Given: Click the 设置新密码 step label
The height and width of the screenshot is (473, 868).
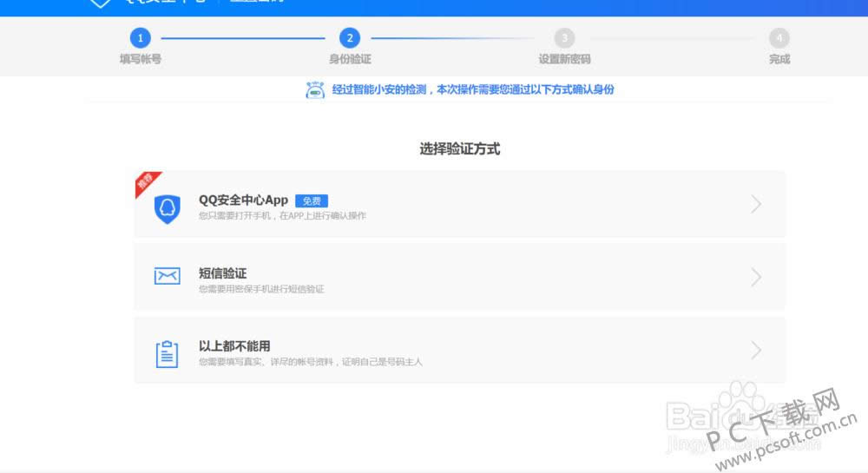Looking at the screenshot, I should click(565, 59).
